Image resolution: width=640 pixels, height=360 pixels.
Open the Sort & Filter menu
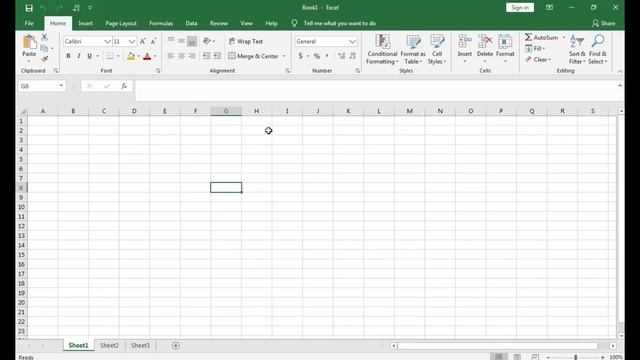click(577, 49)
